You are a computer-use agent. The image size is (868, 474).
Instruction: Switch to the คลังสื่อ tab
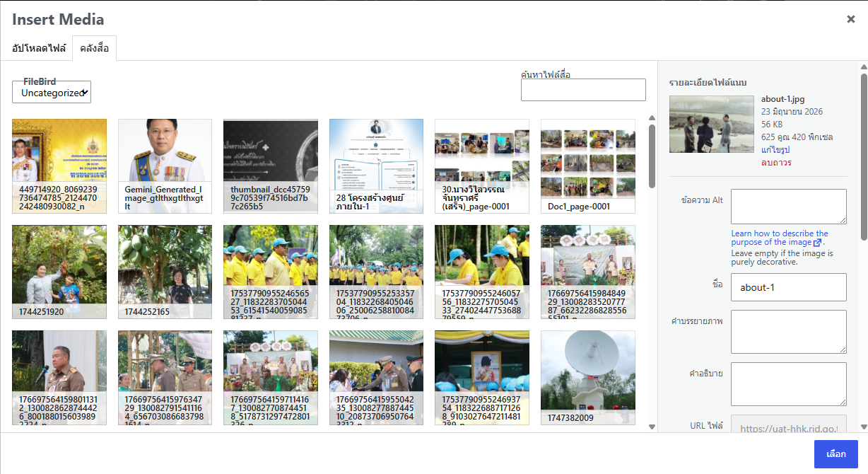[95, 48]
